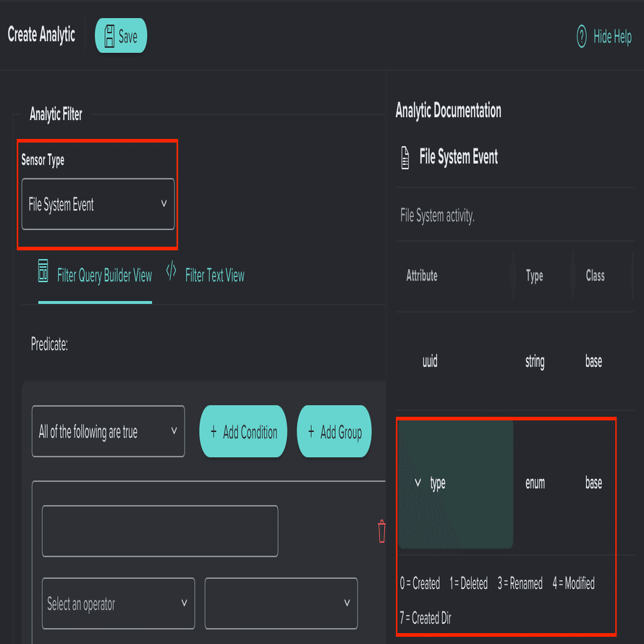Click the '7 = Created Dir' enum value
Viewport: 644px width, 644px height.
tap(425, 618)
